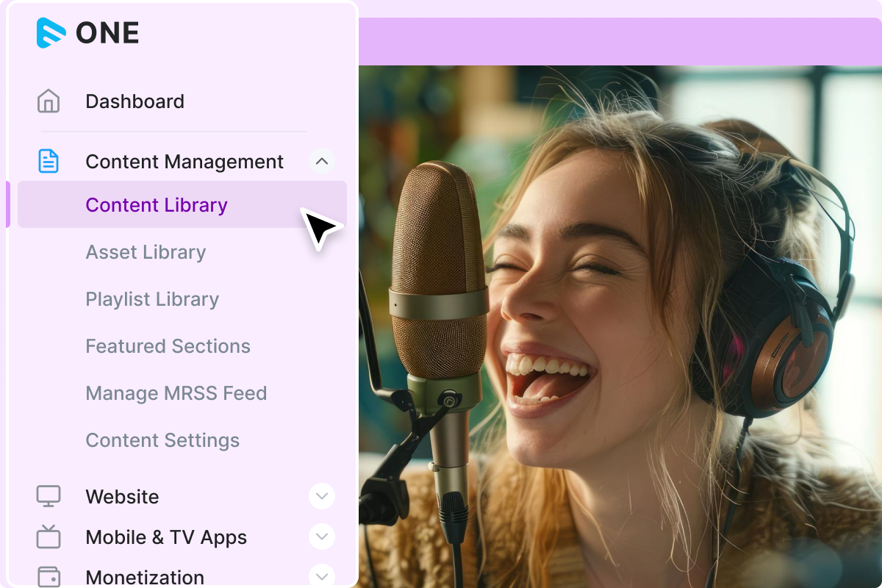This screenshot has width=882, height=588.
Task: Click the Monetization wallet icon
Action: tap(49, 577)
